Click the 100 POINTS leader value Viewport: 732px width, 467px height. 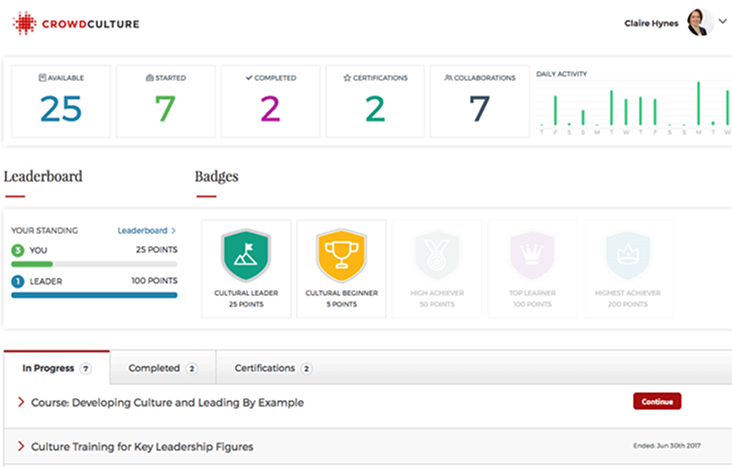[154, 281]
